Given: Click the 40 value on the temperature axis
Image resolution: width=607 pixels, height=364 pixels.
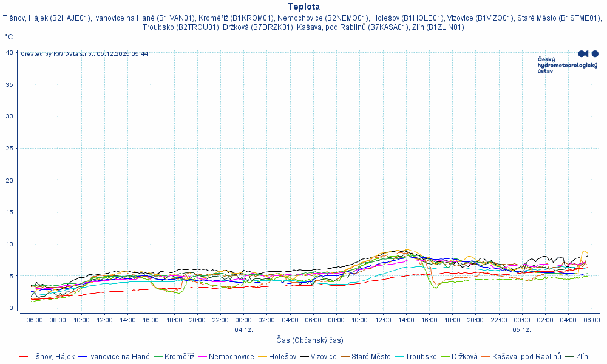Looking at the screenshot, I should pyautogui.click(x=10, y=52).
